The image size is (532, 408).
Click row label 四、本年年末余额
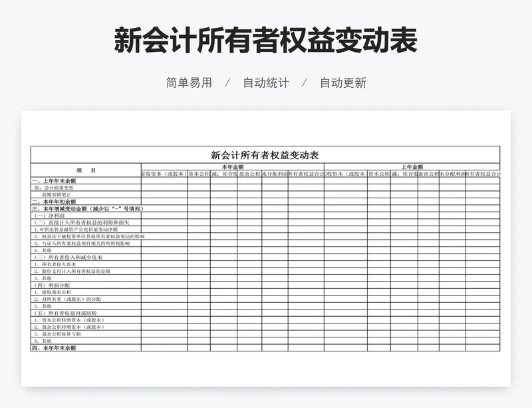[x=54, y=348]
